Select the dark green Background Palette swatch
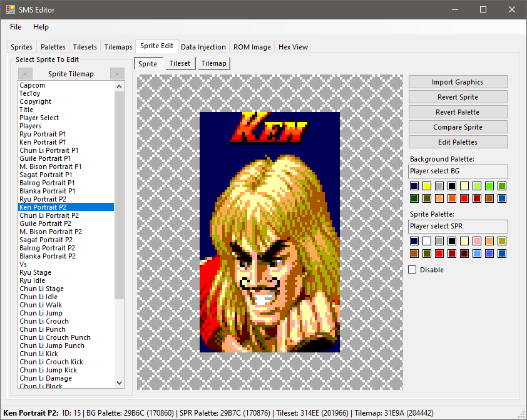Viewport: 527px width, 420px height. click(x=414, y=198)
